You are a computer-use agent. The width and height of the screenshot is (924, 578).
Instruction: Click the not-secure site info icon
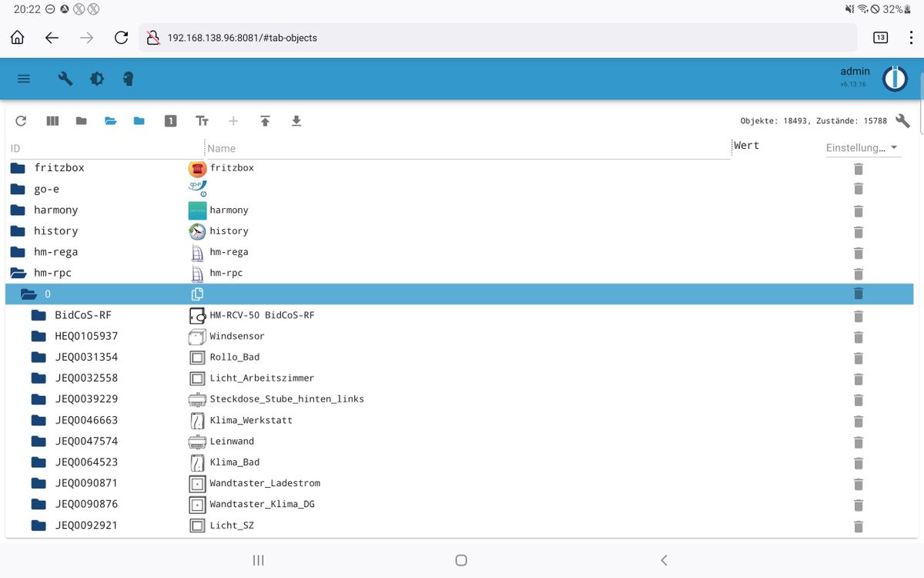pos(152,37)
